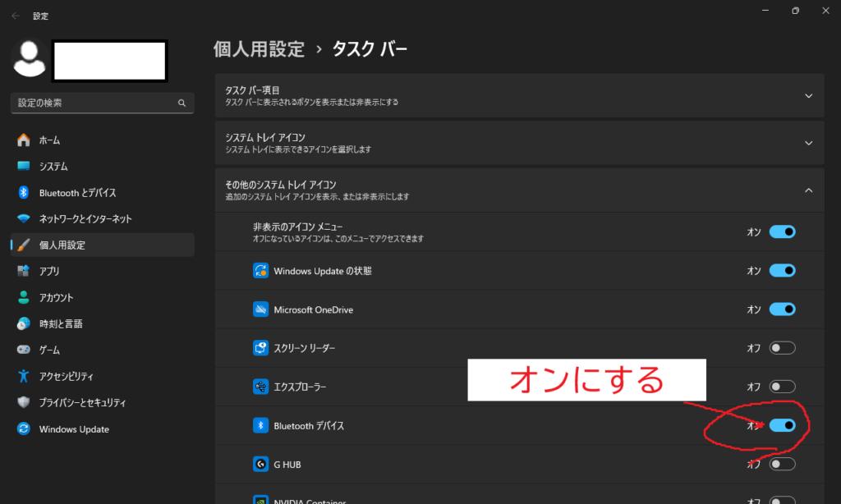Screen dimensions: 841x504
Task: Click the Windows Update の状態 icon
Action: 261,271
